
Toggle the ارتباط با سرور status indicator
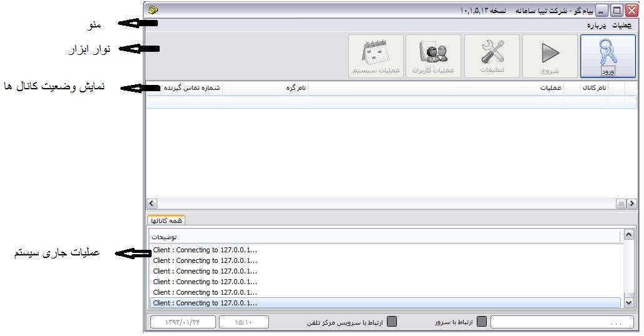point(482,321)
